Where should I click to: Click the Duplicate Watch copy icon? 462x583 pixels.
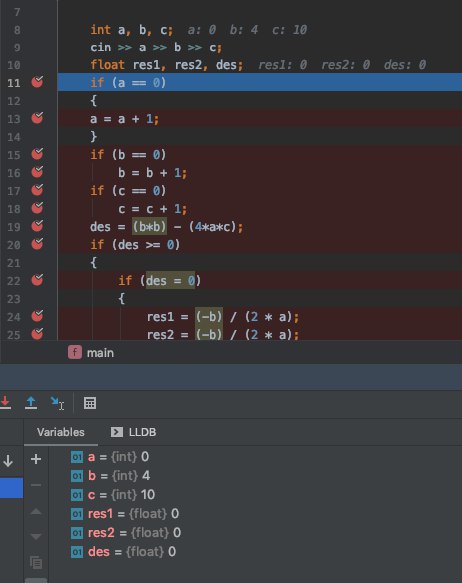coord(36,562)
